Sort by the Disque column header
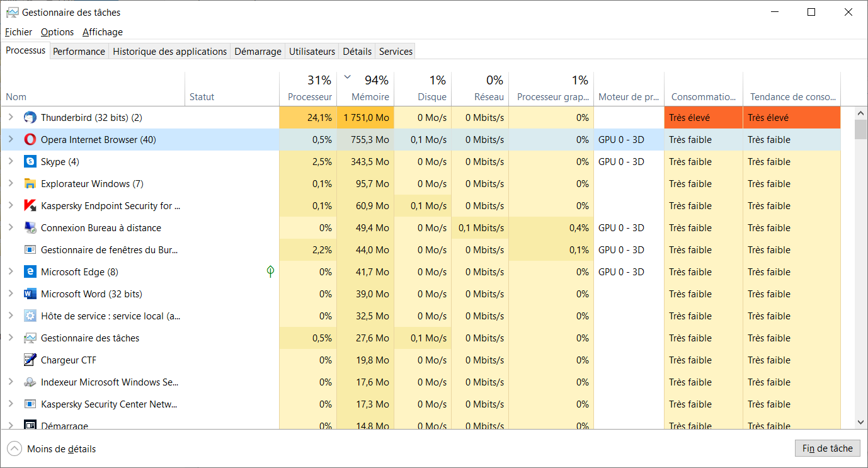This screenshot has width=868, height=468. point(423,89)
